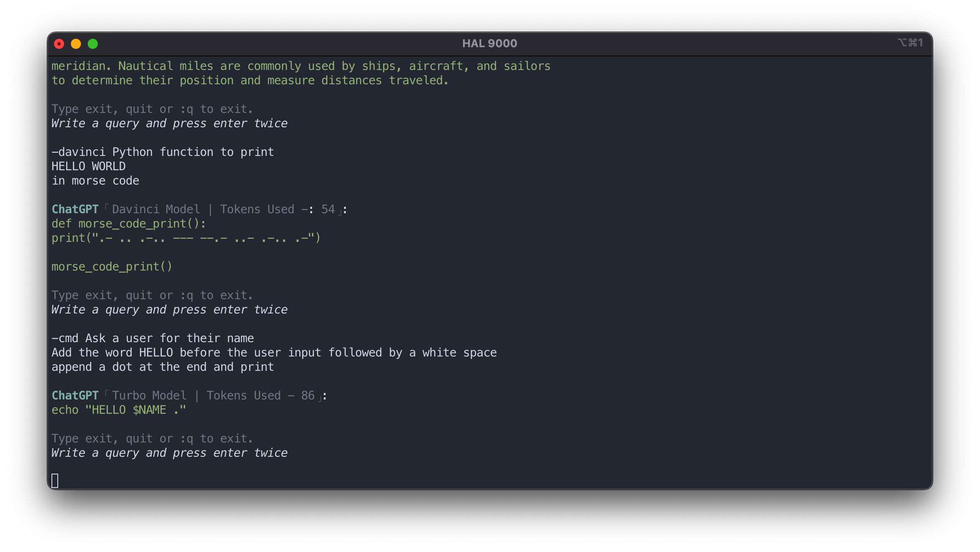Click the standalone "morse_code_print()" call line

point(112,267)
